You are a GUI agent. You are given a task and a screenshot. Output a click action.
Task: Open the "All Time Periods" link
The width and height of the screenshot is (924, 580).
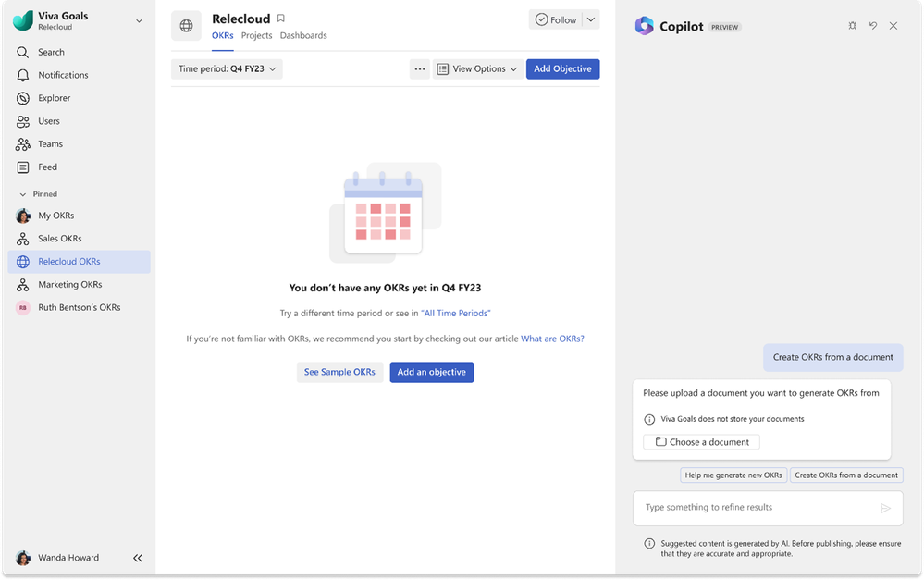455,313
